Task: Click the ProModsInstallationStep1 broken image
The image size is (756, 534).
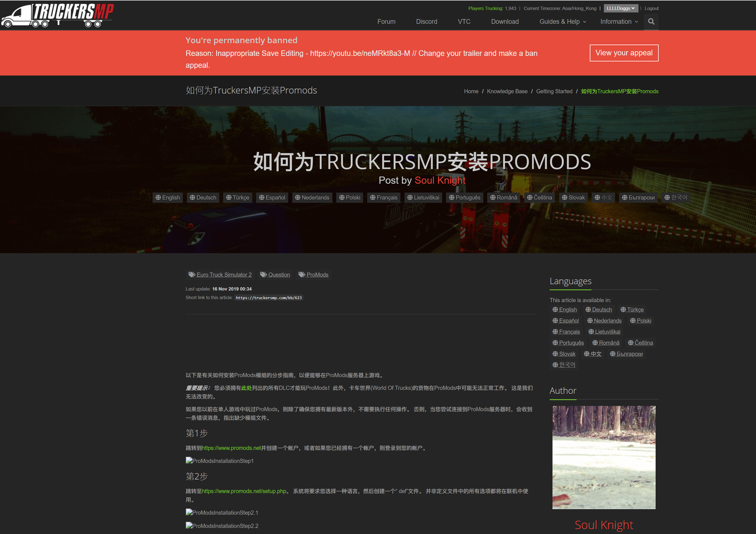Action: (219, 461)
